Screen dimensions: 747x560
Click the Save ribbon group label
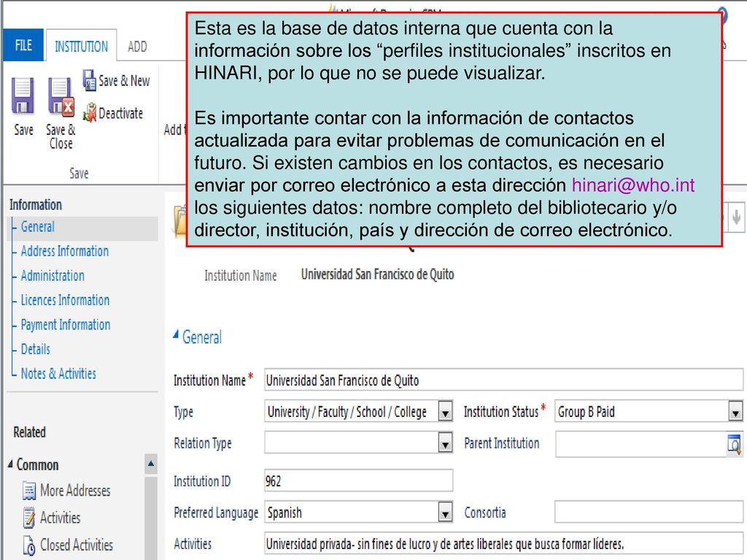coord(79,174)
